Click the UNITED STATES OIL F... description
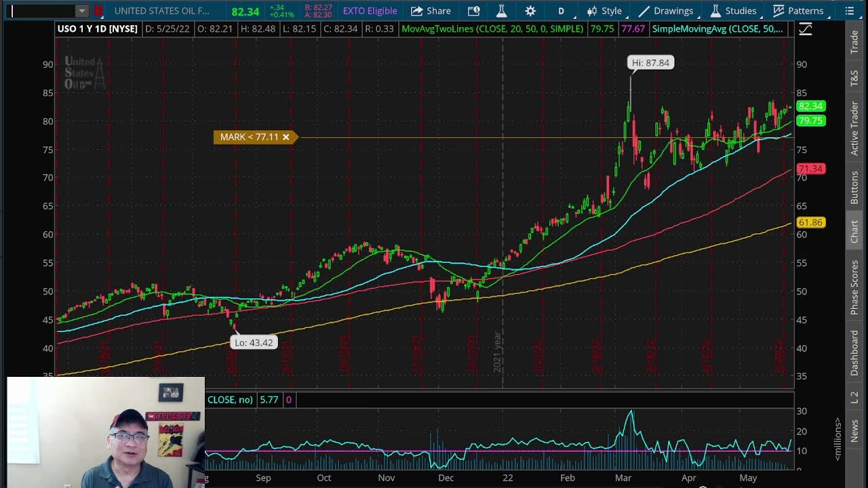This screenshot has height=488, width=868. (161, 11)
